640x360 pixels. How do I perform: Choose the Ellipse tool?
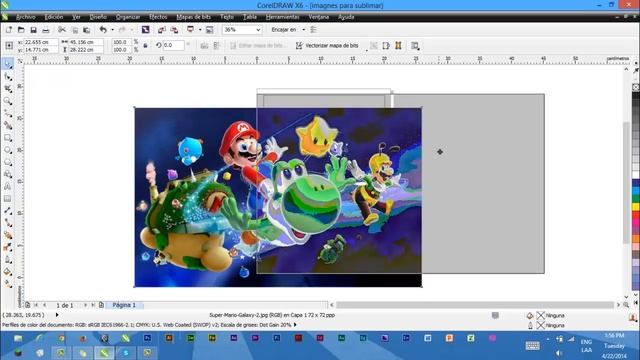click(x=8, y=150)
